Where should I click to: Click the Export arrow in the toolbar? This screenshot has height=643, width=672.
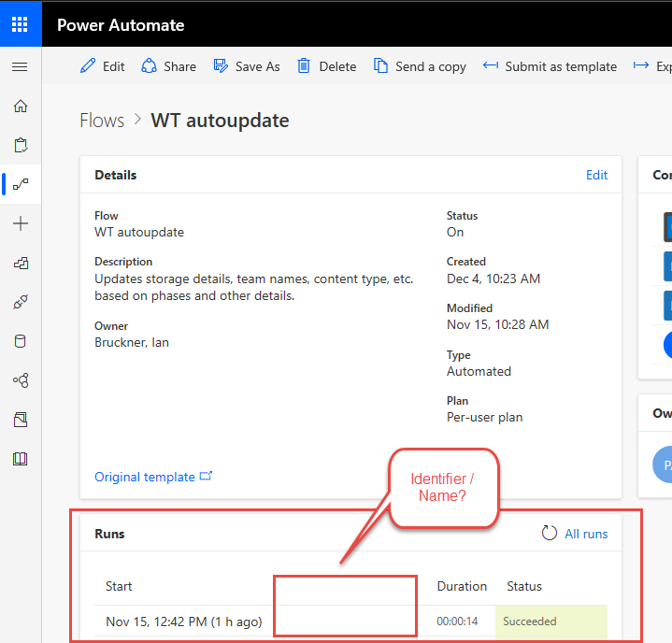641,65
